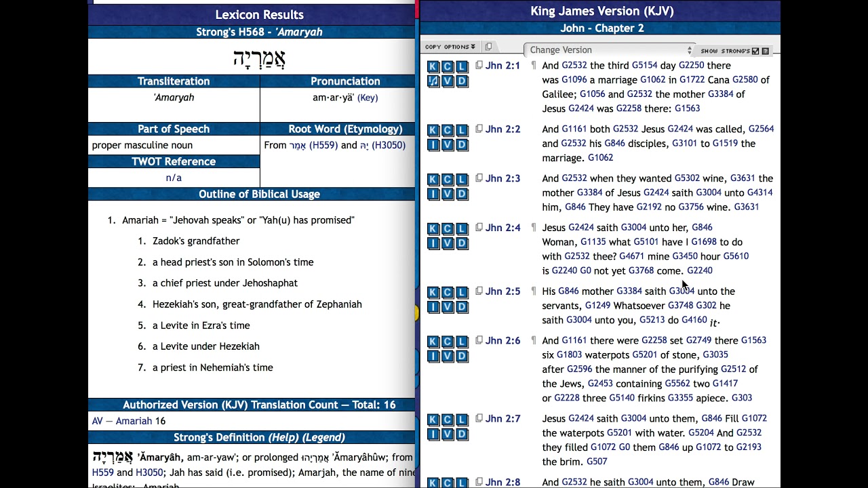Click the K icon beside Jhn 2:1
Image resolution: width=868 pixels, height=488 pixels.
433,66
